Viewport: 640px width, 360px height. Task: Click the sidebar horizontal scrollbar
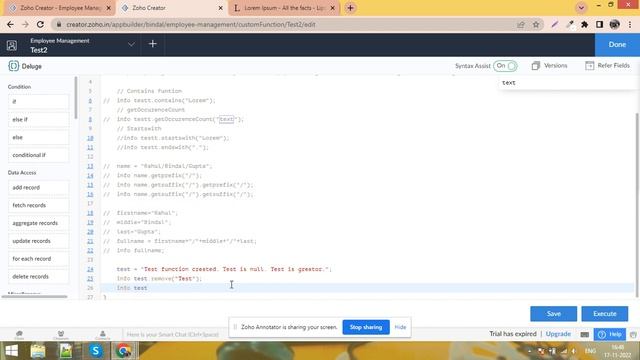pos(34,297)
